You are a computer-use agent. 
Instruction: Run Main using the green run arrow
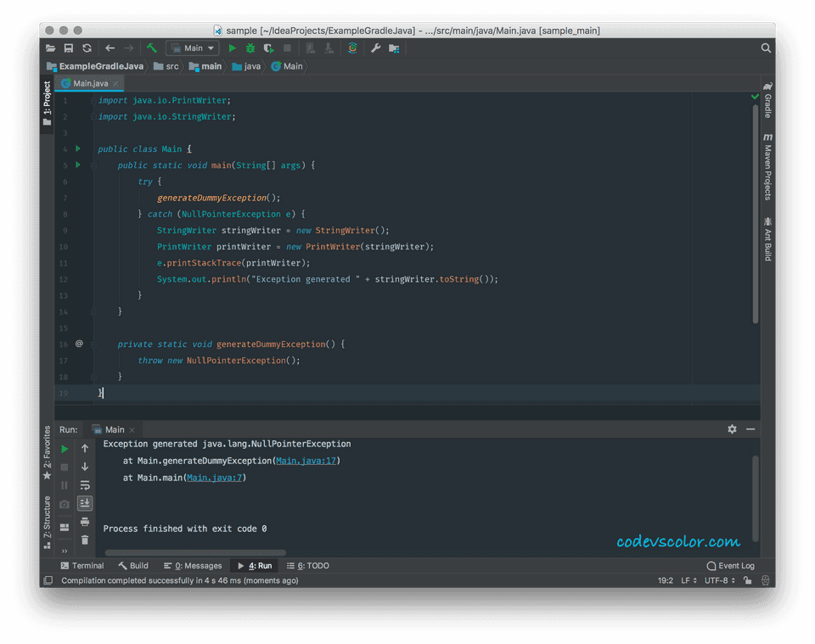(x=232, y=48)
